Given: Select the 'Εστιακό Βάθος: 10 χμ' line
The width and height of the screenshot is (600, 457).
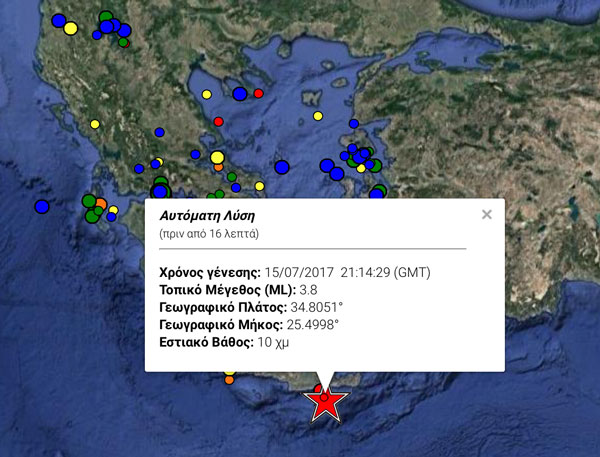Looking at the screenshot, I should [x=224, y=342].
